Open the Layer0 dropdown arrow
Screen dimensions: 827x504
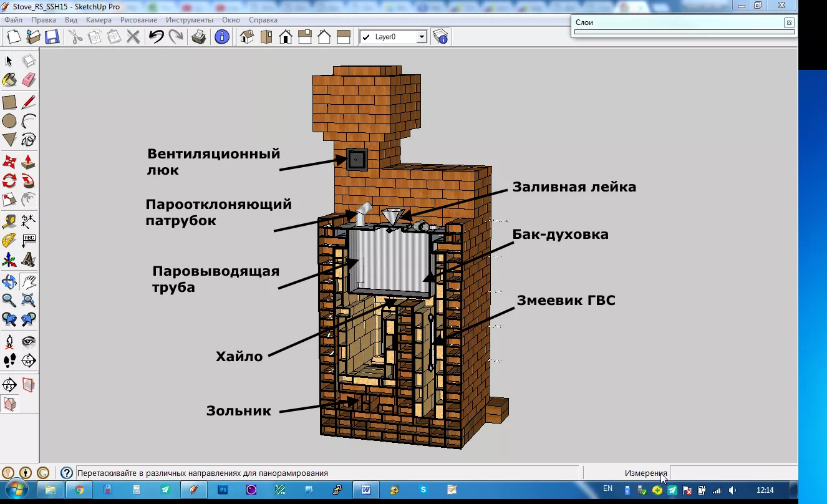click(x=422, y=37)
